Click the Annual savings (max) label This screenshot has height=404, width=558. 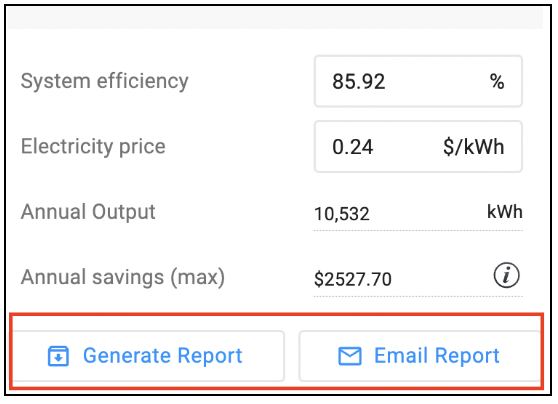[123, 277]
